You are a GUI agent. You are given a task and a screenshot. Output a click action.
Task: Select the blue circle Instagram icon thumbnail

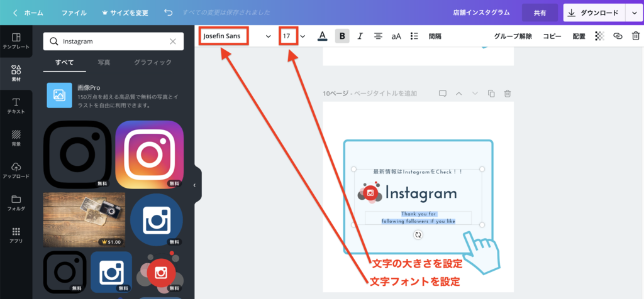coord(157,219)
